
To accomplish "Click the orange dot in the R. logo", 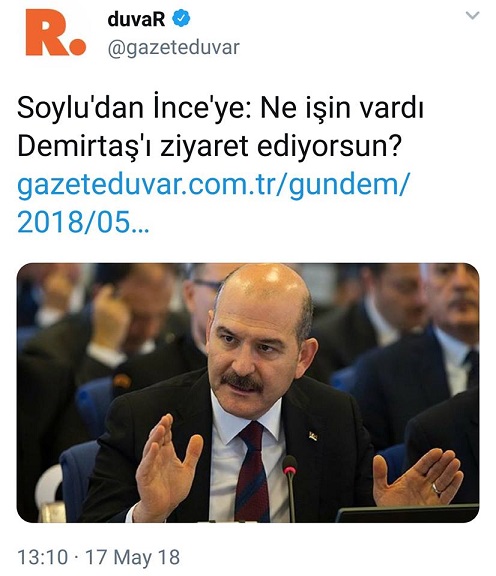I will pyautogui.click(x=77, y=47).
